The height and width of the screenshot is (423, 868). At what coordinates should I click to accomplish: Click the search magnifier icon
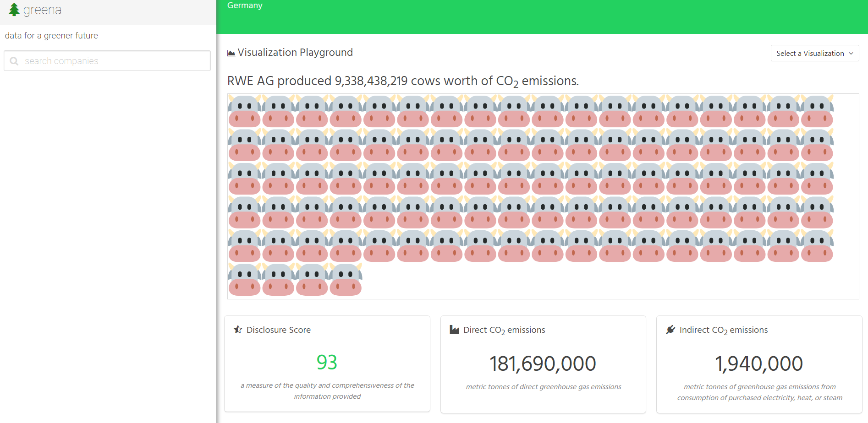point(14,61)
